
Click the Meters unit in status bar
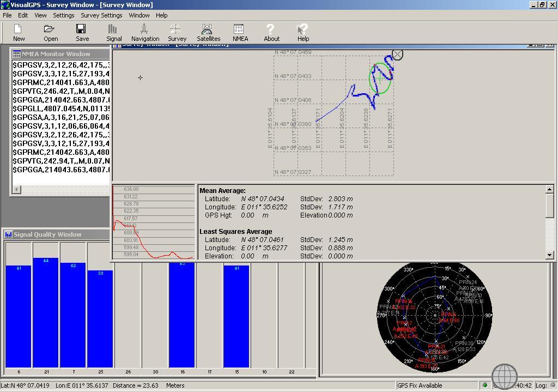[175, 385]
